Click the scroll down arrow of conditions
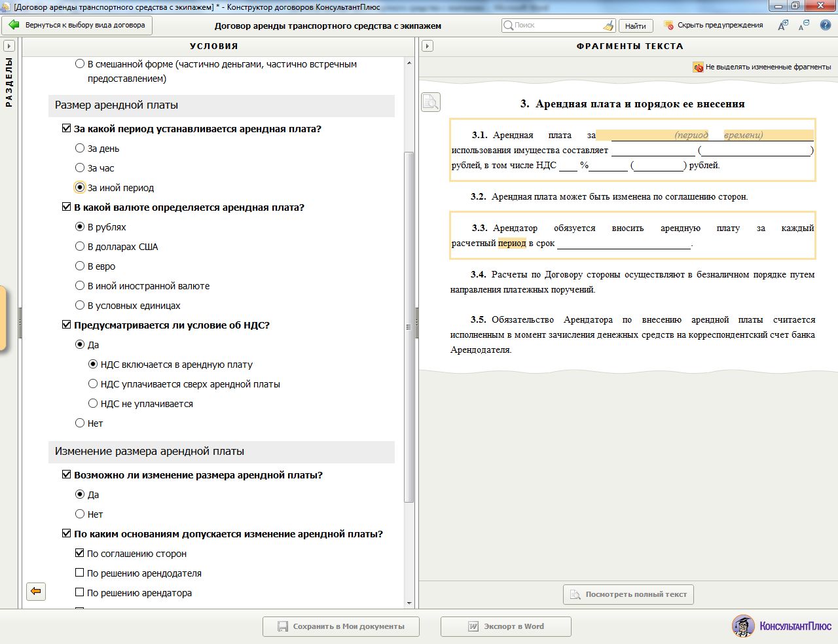This screenshot has width=838, height=644. click(409, 603)
